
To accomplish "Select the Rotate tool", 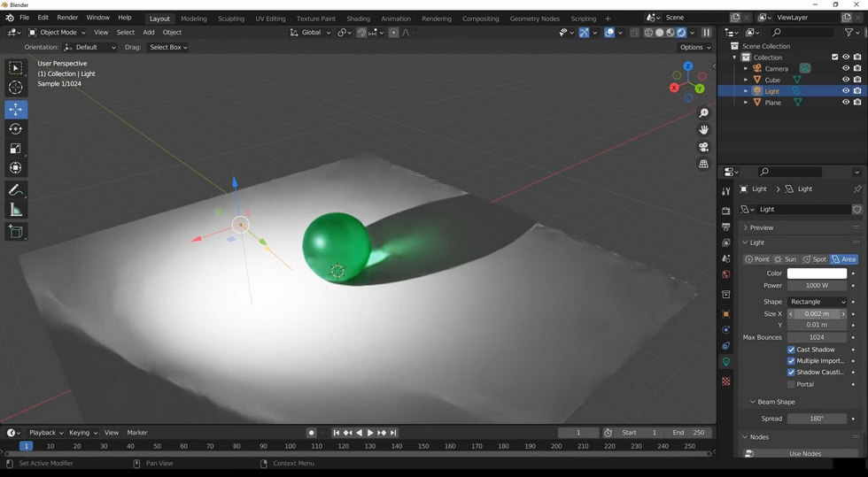I will point(16,129).
